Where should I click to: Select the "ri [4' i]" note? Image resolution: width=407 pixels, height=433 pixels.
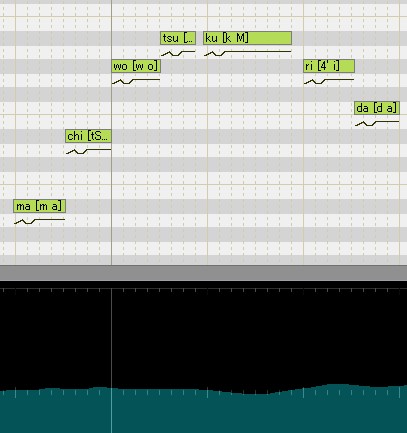click(329, 66)
